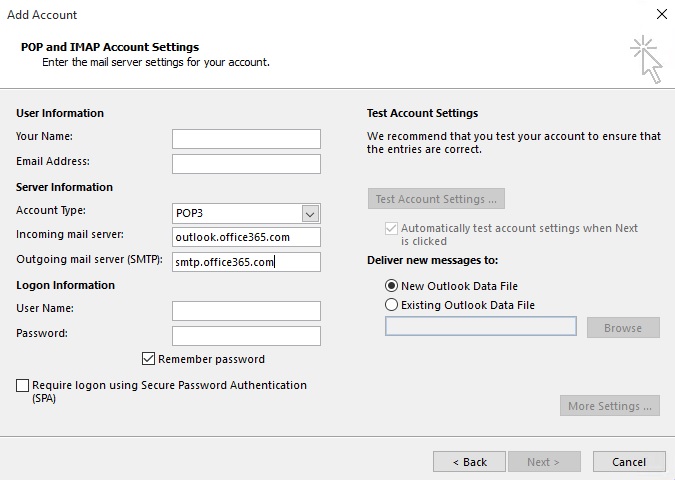This screenshot has height=480, width=675.
Task: Open the Account Type dropdown
Action: pos(310,213)
